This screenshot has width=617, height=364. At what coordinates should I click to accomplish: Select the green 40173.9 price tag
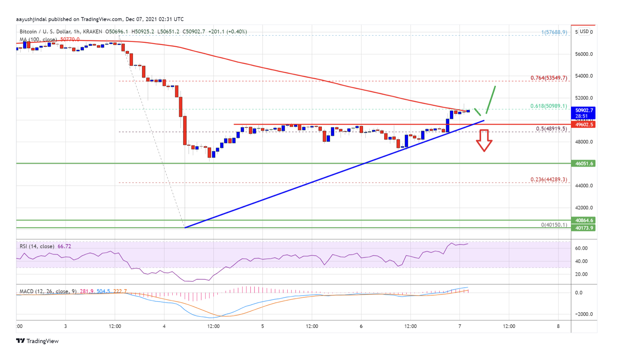(583, 228)
